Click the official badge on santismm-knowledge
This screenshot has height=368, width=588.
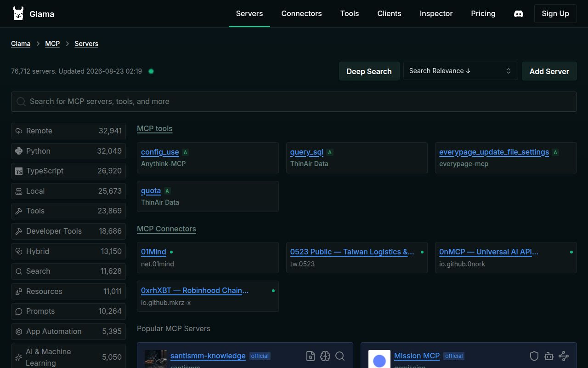point(260,356)
